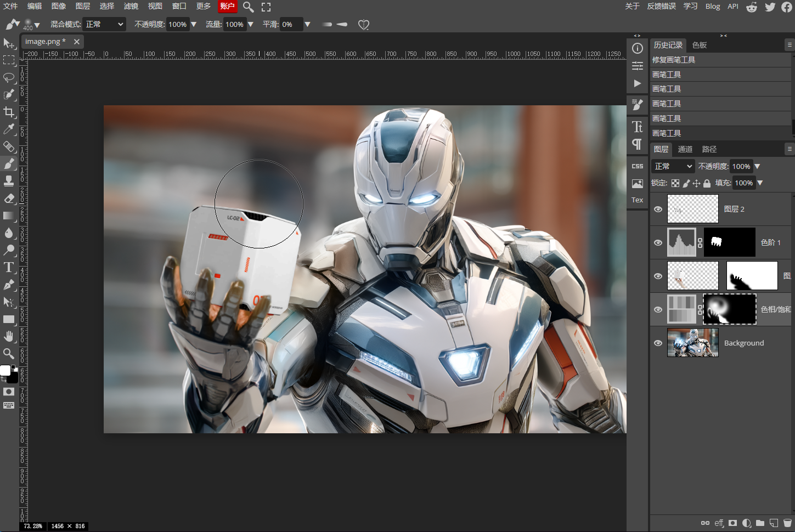Image resolution: width=795 pixels, height=532 pixels.
Task: Select the Lasso tool
Action: pos(9,77)
